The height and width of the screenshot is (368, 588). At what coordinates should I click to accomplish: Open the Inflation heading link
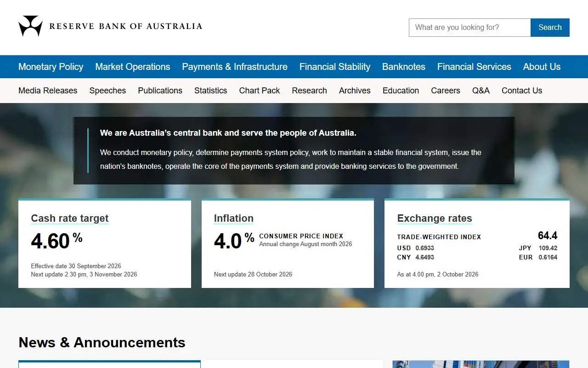tap(234, 218)
